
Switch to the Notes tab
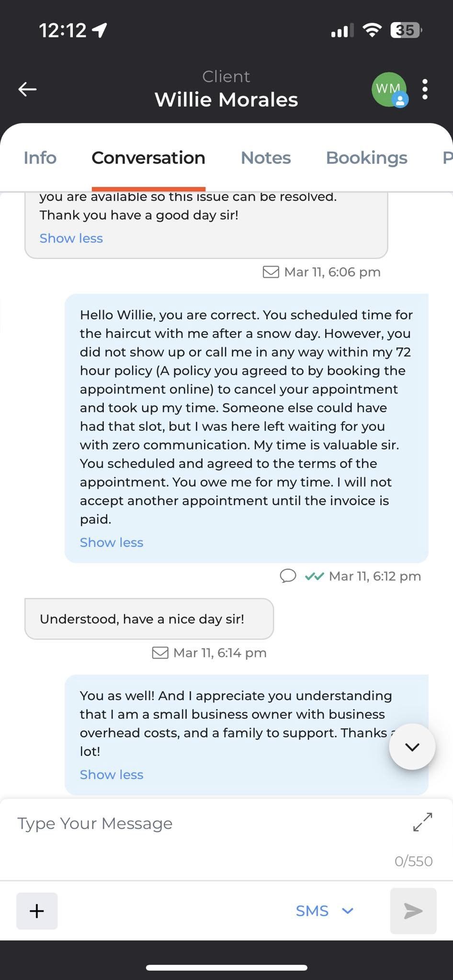click(x=266, y=158)
